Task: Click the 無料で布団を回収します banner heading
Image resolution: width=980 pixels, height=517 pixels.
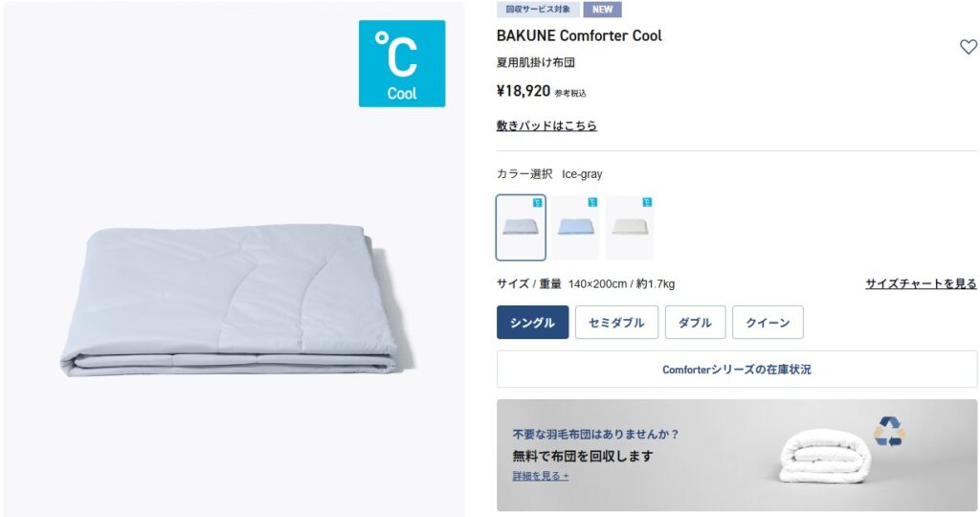Action: pyautogui.click(x=583, y=457)
